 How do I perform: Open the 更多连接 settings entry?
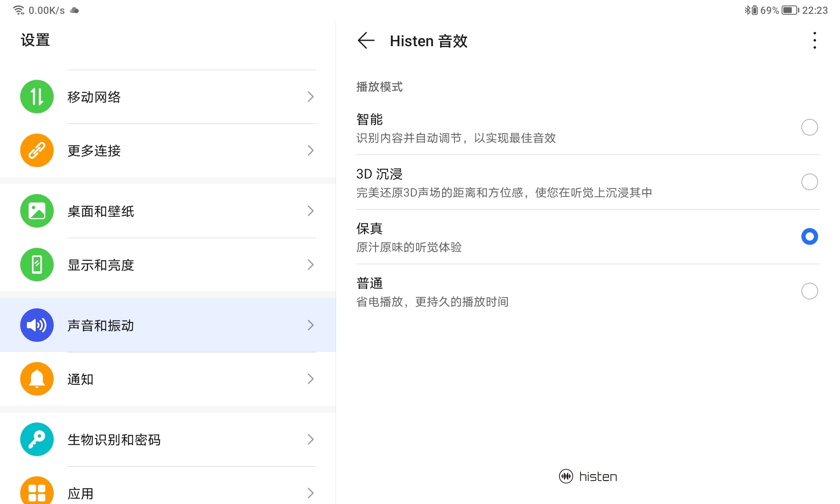(168, 150)
